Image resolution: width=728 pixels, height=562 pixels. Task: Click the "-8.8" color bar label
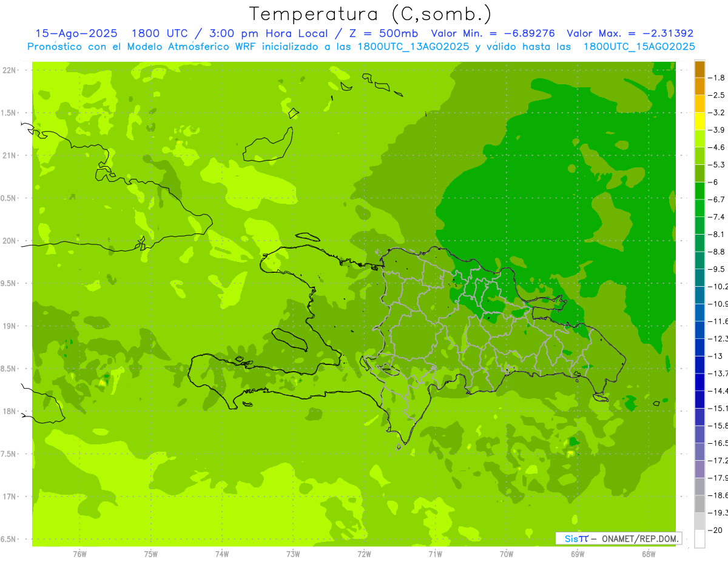[717, 252]
